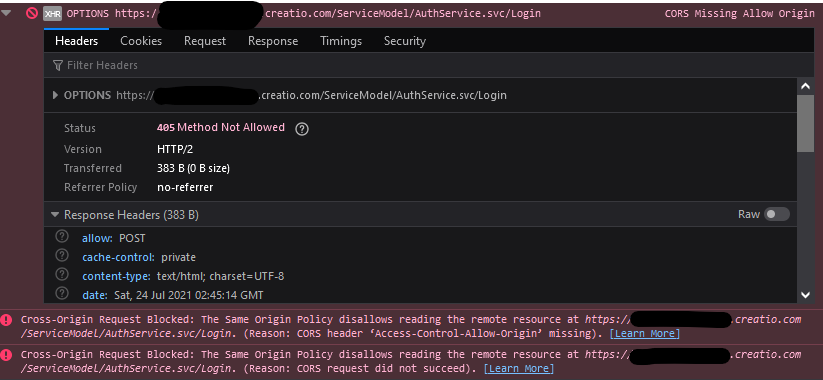
Task: Open status code help question icon
Action: 302,129
